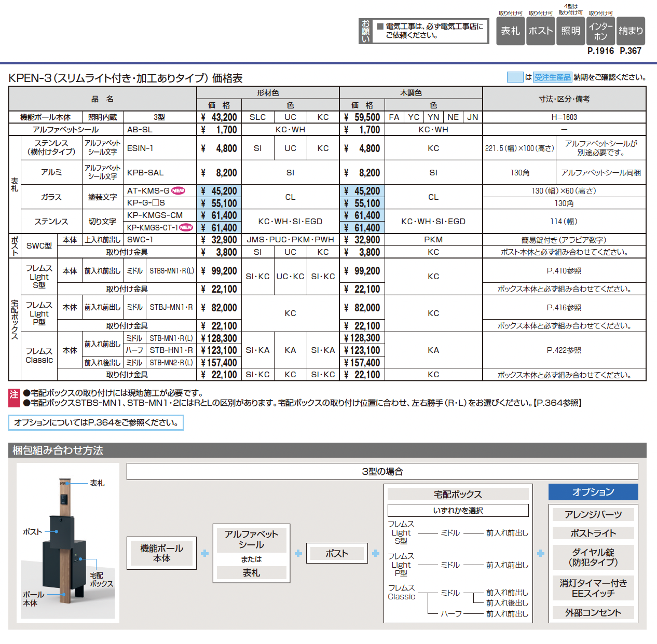The image size is (657, 644).
Task: Click the STB-HN1·R product code
Action: tap(171, 350)
